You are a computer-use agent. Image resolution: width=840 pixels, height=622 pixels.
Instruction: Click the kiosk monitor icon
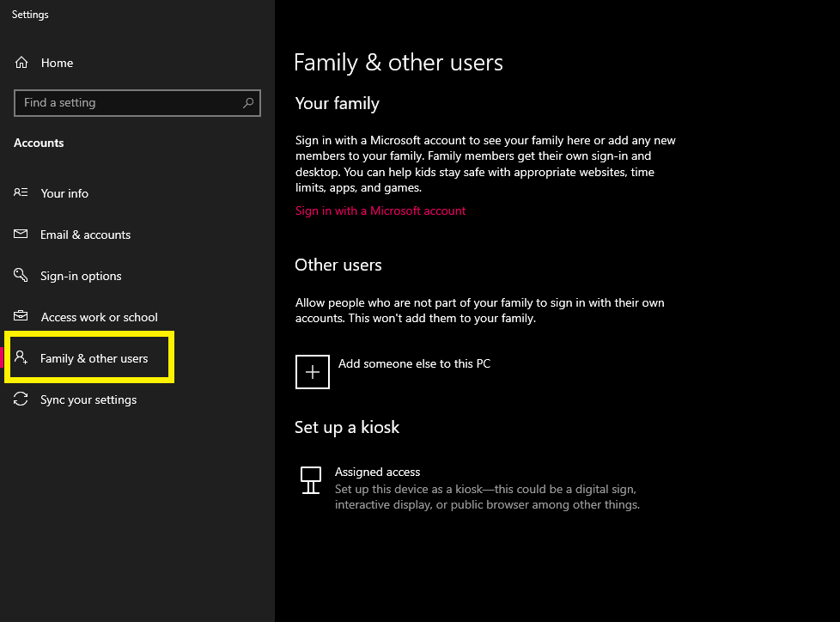(311, 480)
